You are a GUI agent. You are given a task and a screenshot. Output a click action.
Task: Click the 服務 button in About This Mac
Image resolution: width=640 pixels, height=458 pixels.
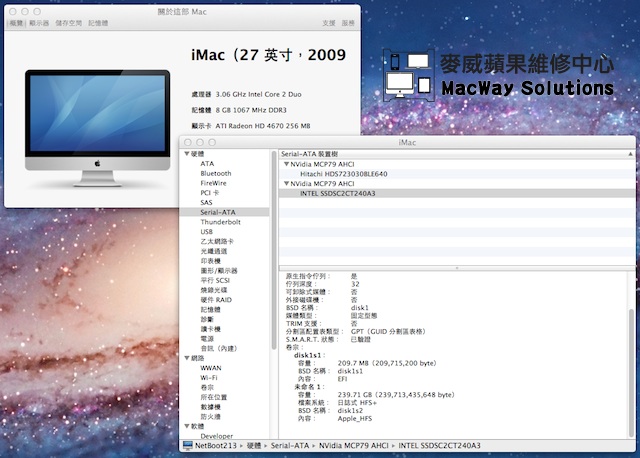click(x=348, y=23)
